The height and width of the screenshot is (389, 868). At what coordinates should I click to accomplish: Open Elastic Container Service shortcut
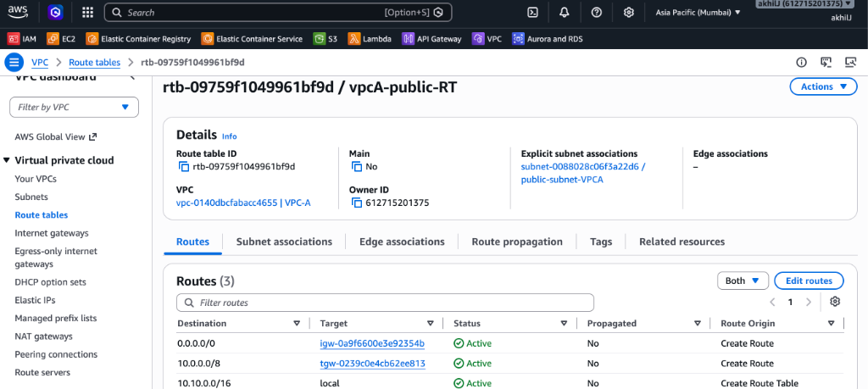click(x=252, y=39)
